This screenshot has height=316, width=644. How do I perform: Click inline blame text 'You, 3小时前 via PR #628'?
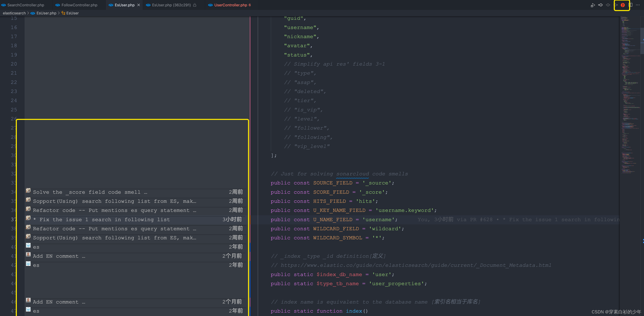(x=455, y=220)
